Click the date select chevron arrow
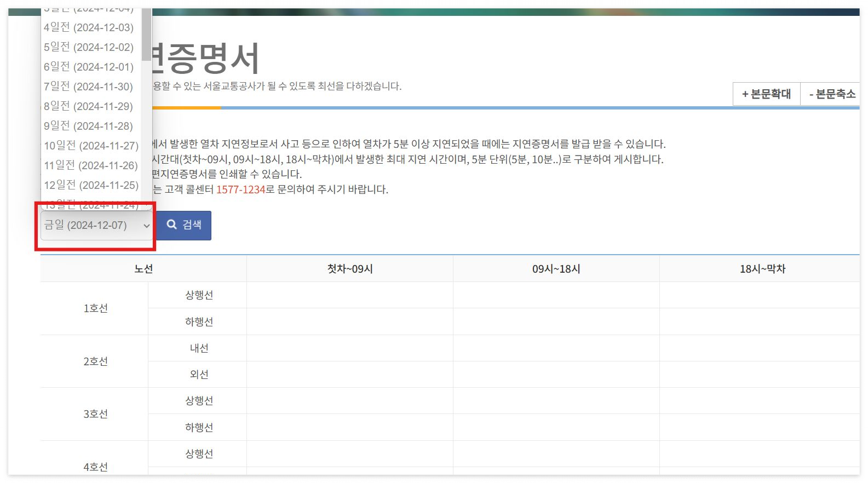Screen dimensions: 868x483 pyautogui.click(x=146, y=226)
